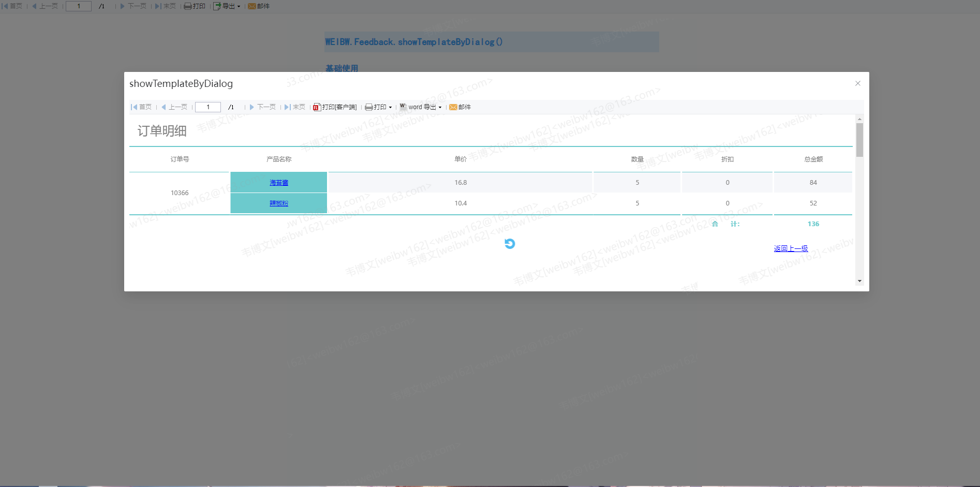Click 打印[客户端] client print icon in dialog

[317, 107]
